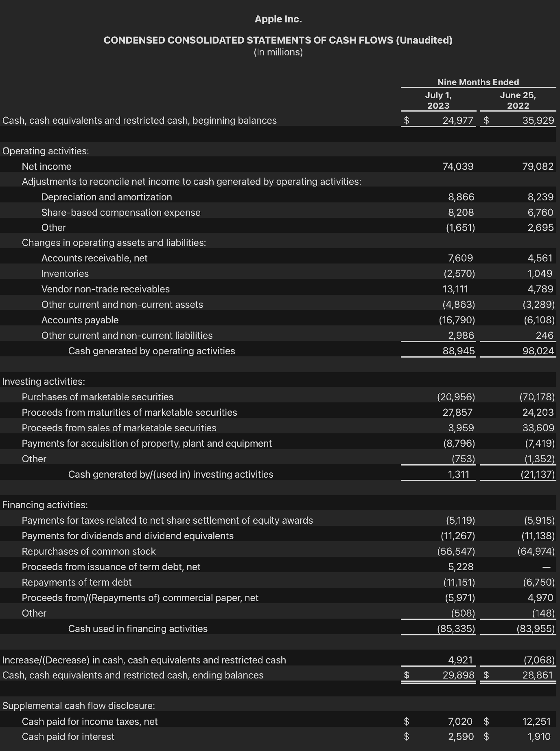This screenshot has height=751, width=560.
Task: Click the 'Inventories' row label
Action: (65, 274)
